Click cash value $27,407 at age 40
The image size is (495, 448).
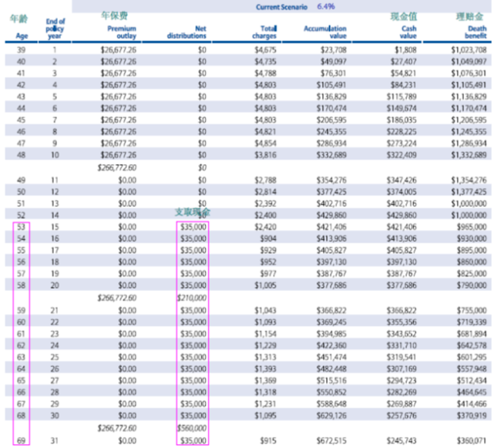click(x=404, y=62)
